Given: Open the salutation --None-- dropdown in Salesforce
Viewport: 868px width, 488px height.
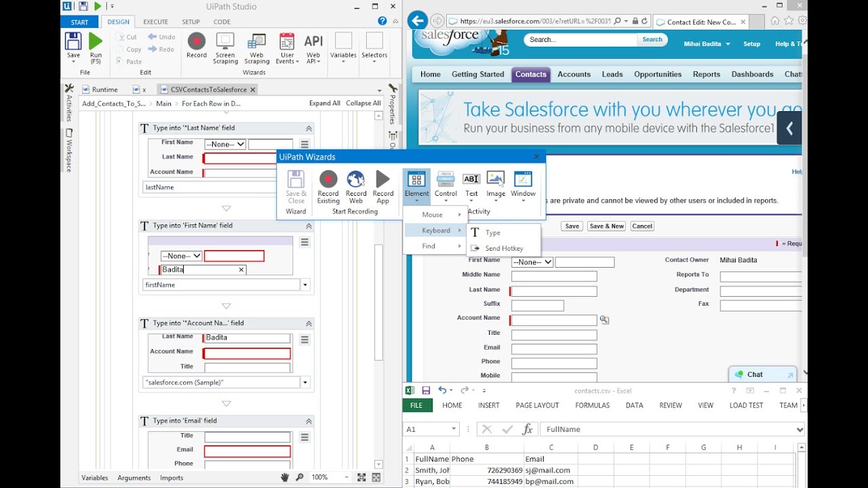Looking at the screenshot, I should click(532, 262).
